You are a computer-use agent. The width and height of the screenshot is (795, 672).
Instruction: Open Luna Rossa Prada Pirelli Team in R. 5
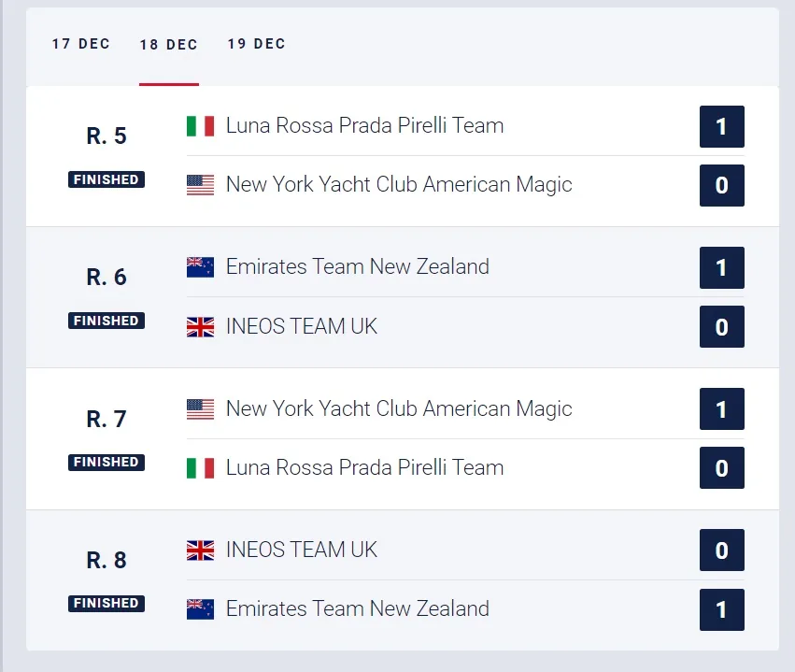[364, 126]
